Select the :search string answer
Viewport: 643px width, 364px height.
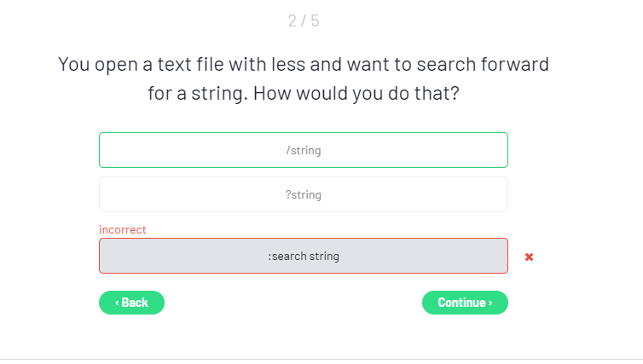[x=304, y=256]
